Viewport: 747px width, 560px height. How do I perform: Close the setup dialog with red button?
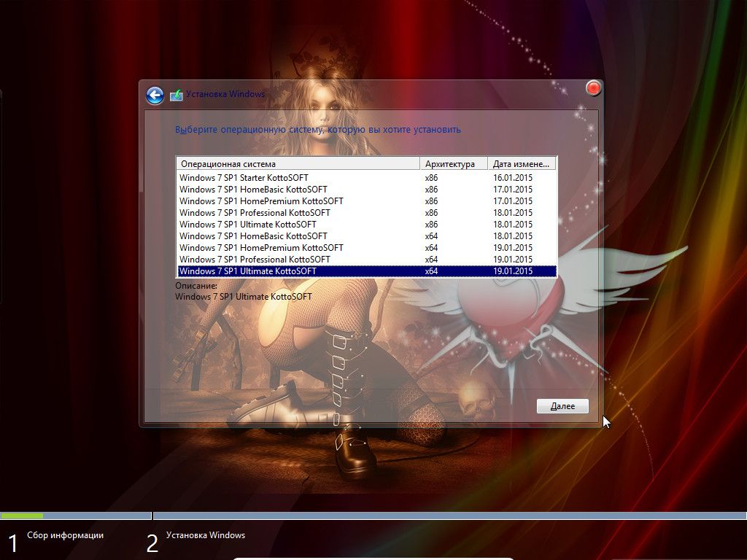point(593,88)
